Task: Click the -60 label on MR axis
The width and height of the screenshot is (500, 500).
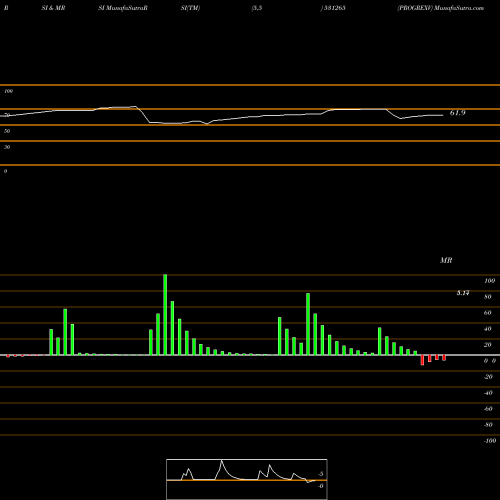Action: (x=488, y=409)
